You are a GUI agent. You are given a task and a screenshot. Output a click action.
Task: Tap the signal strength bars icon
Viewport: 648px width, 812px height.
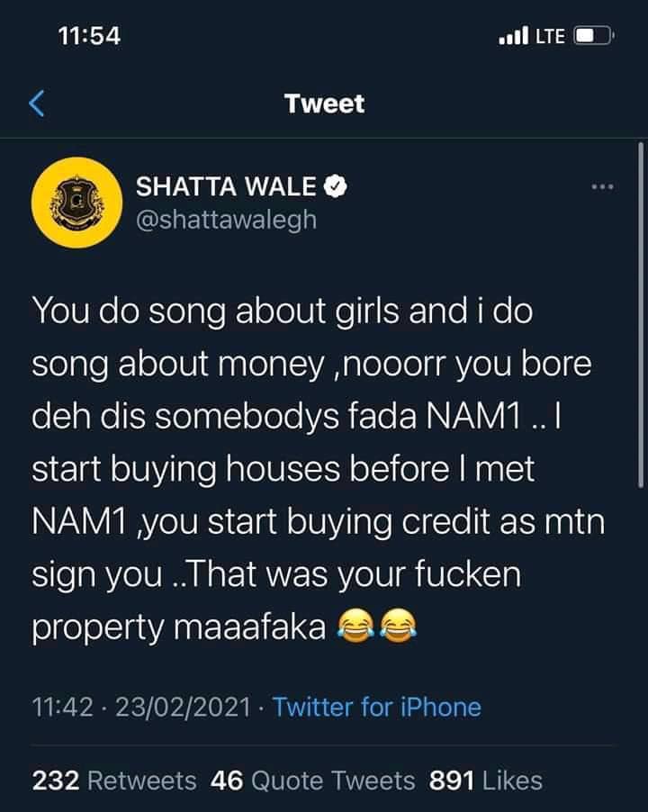(x=513, y=36)
